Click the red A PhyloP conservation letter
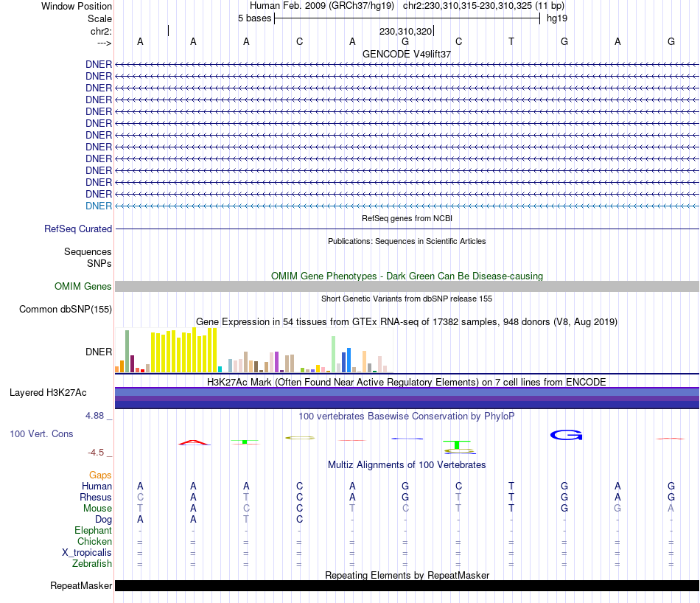This screenshot has width=700, height=603. pos(194,442)
